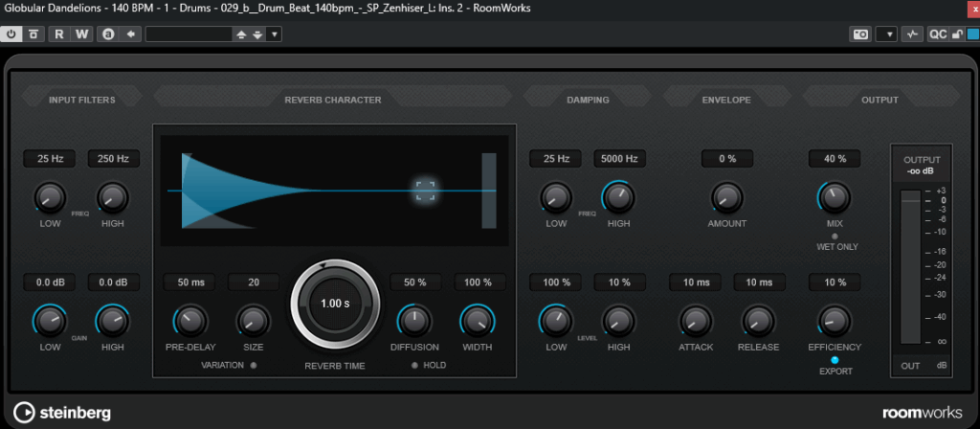Toggle the blue EXPORT button
The image size is (980, 429).
click(835, 360)
